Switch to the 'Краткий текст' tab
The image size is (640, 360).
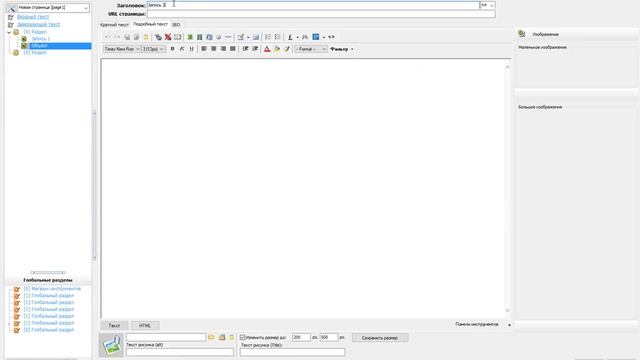(114, 25)
